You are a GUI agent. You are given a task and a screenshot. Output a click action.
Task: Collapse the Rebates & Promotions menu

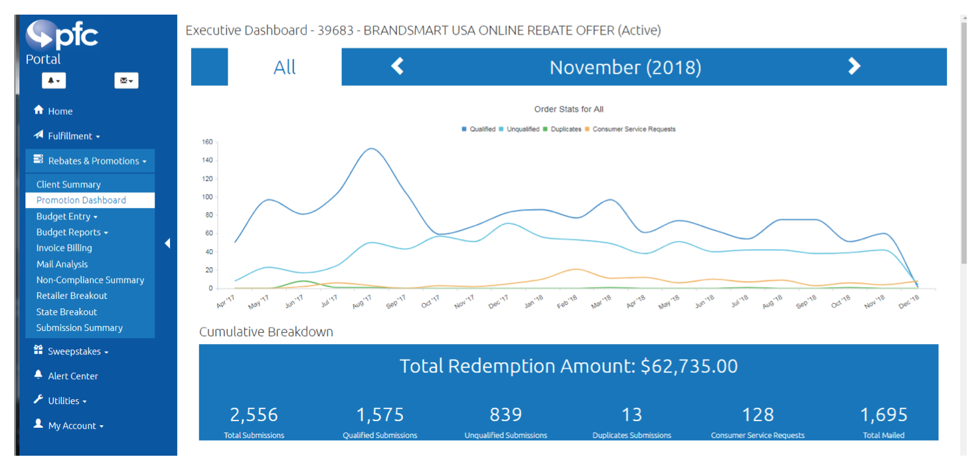click(90, 161)
